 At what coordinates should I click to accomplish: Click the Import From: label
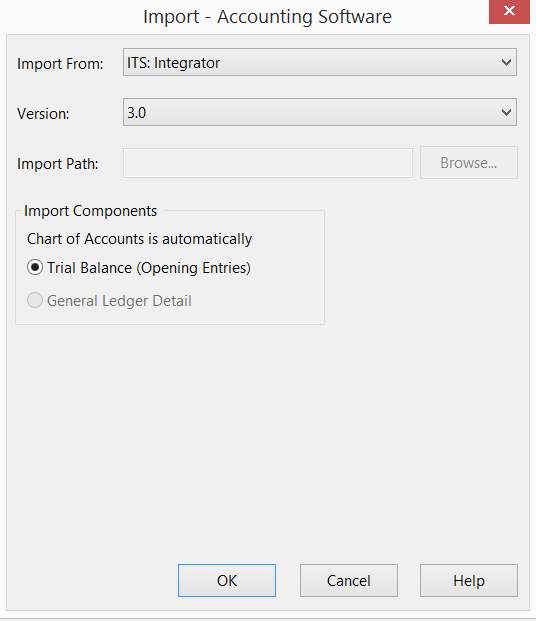(x=60, y=64)
